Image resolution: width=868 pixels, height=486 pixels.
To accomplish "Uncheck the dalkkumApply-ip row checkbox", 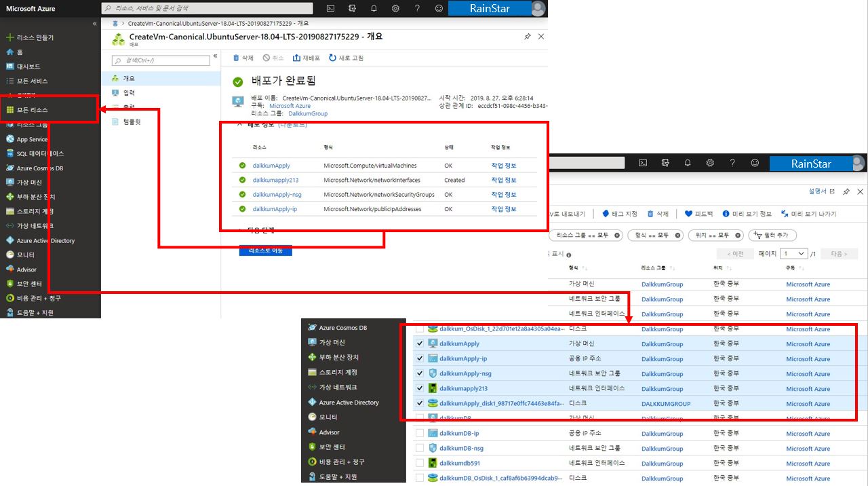I will tap(420, 358).
